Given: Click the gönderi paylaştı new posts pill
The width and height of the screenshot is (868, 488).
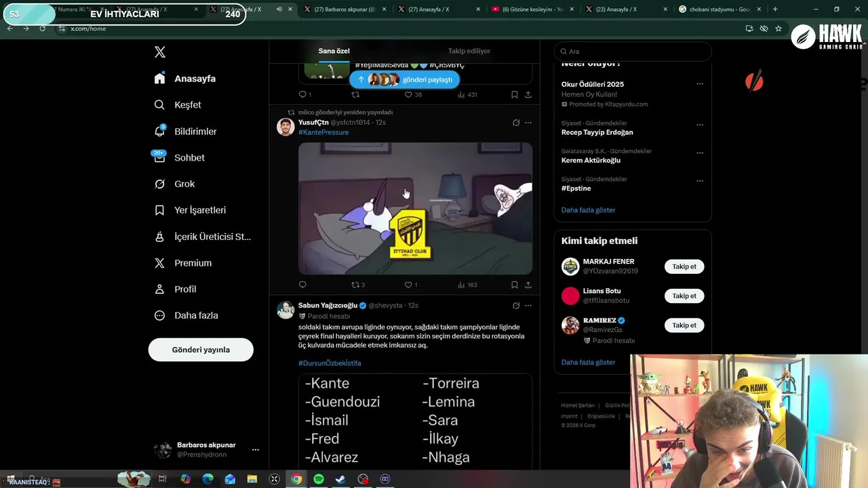Looking at the screenshot, I should (405, 79).
